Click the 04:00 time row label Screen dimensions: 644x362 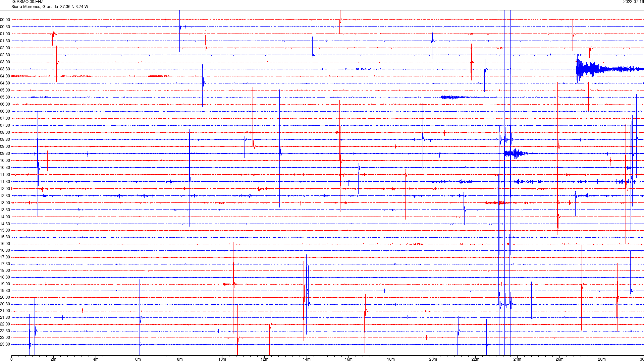5,76
